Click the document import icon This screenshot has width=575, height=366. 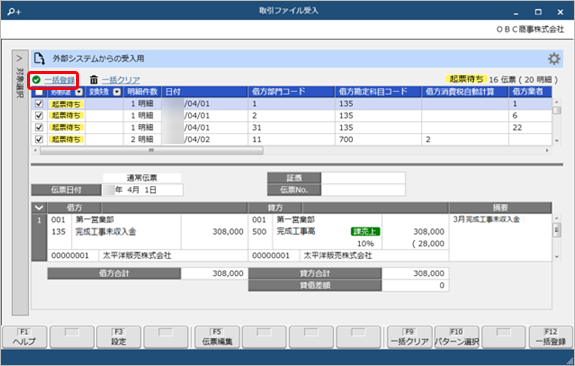coord(39,59)
